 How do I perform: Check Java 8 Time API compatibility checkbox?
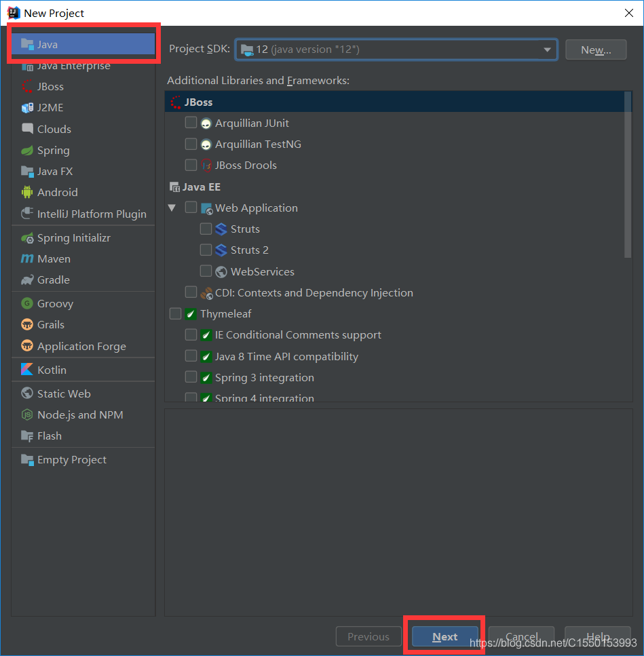point(191,355)
